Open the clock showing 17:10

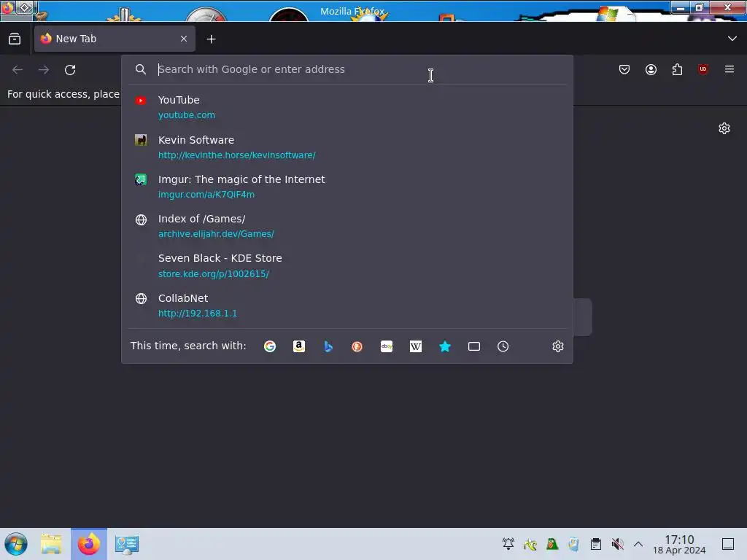pos(679,544)
